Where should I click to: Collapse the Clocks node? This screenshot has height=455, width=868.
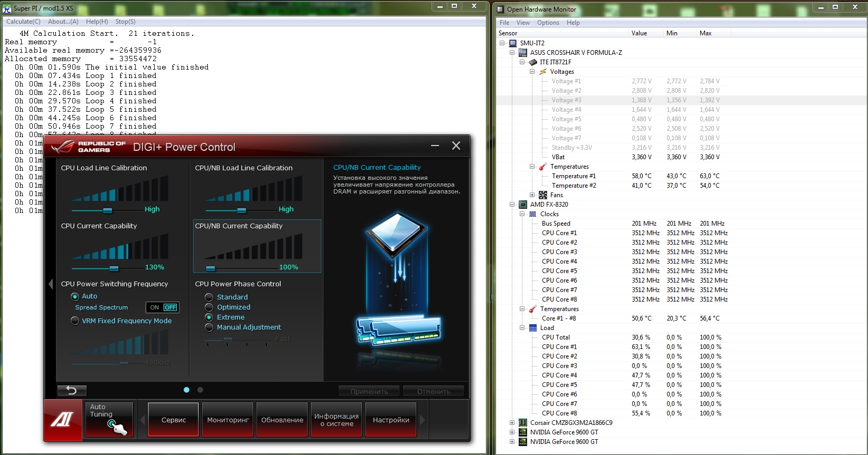[x=522, y=214]
